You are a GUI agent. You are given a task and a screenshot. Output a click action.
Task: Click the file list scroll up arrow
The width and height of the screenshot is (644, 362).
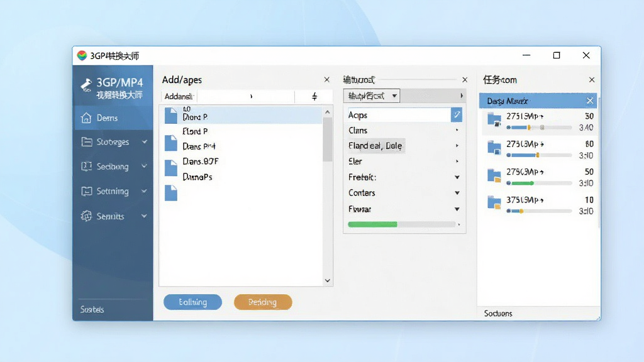coord(327,112)
